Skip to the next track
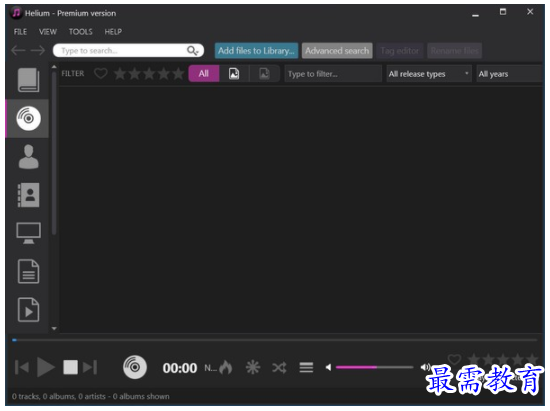550x411 pixels. (90, 368)
